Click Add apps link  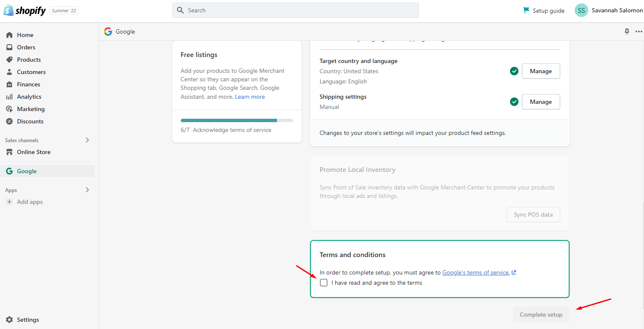pos(30,202)
